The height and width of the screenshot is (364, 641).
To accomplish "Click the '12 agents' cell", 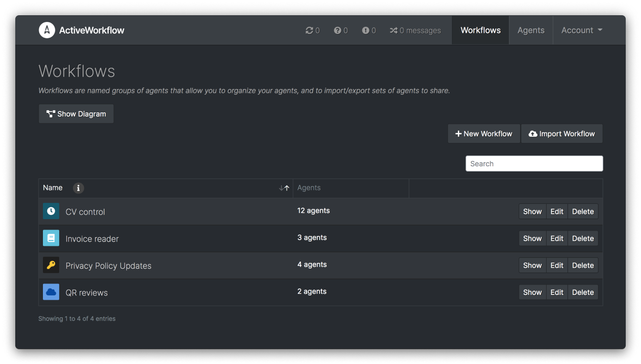I will coord(313,211).
